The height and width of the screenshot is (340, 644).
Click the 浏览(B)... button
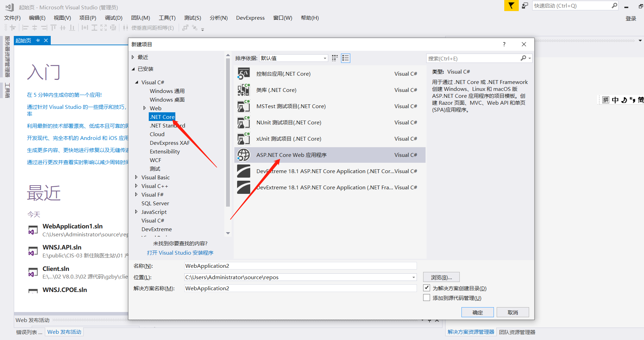pyautogui.click(x=441, y=277)
